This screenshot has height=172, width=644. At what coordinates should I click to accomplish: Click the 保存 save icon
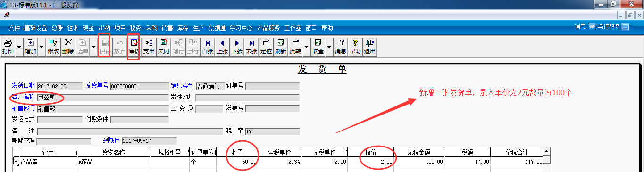(x=105, y=46)
